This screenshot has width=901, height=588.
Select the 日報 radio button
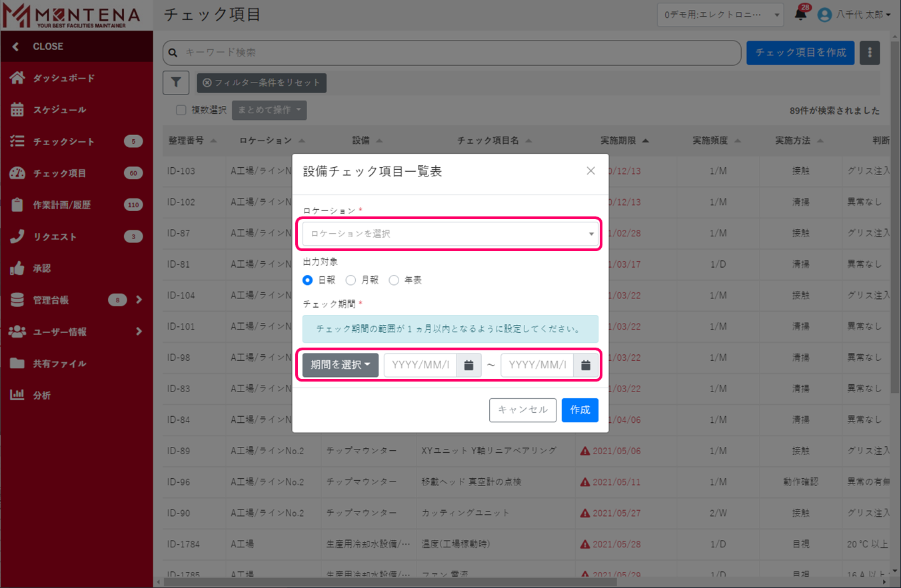pos(308,280)
